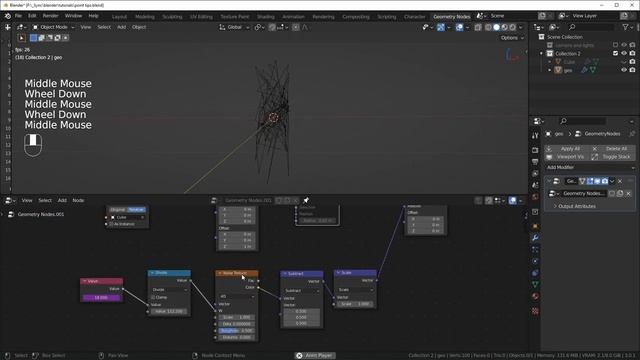Image resolution: width=640 pixels, height=360 pixels.
Task: Adjust the Roughness slider on Noise Texture
Action: (x=236, y=331)
